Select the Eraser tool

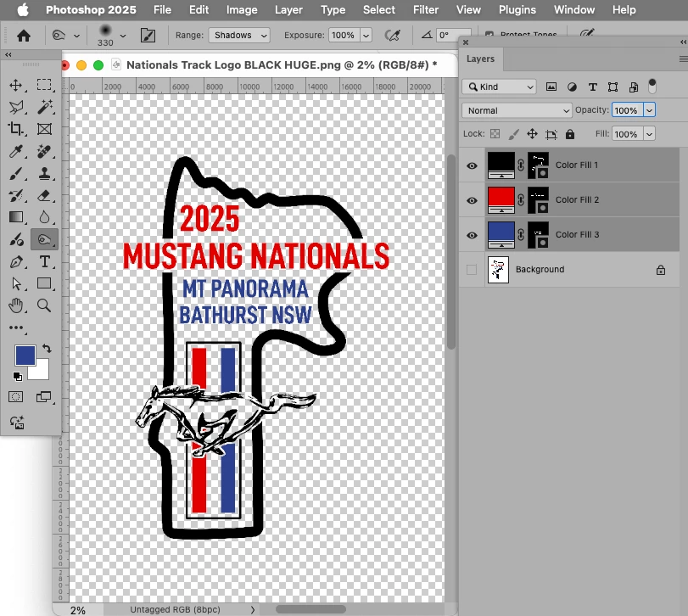(44, 196)
